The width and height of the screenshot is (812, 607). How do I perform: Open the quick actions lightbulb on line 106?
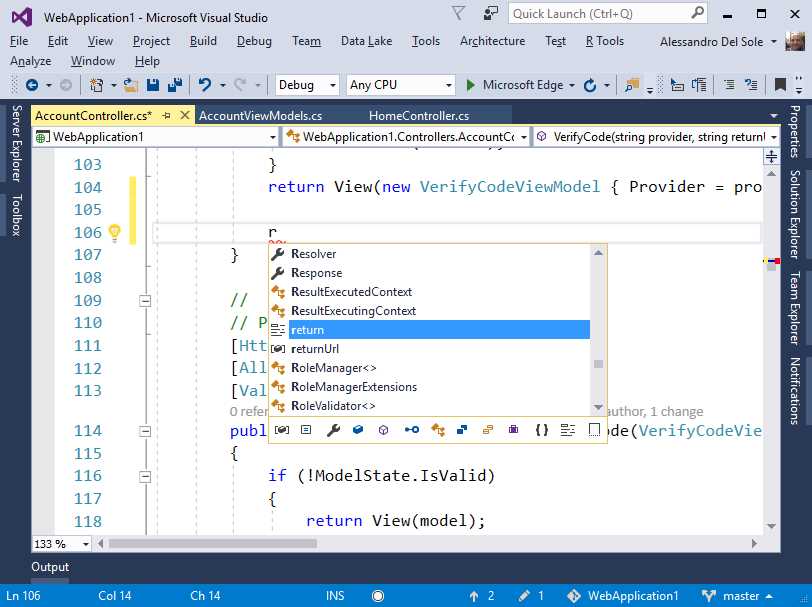click(115, 232)
